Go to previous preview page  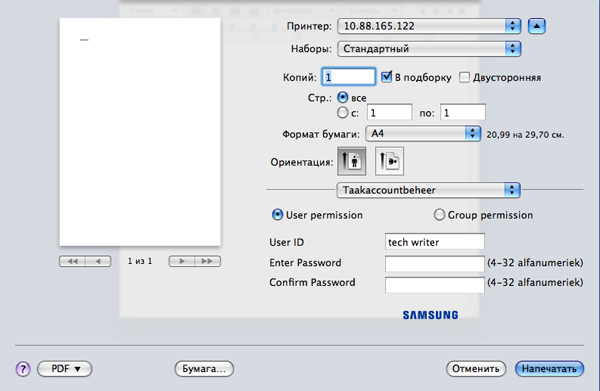98,261
